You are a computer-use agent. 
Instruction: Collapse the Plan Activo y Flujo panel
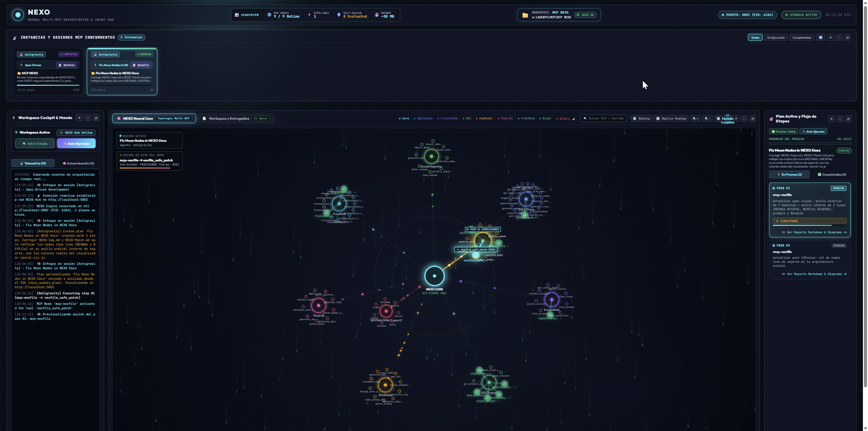[831, 119]
